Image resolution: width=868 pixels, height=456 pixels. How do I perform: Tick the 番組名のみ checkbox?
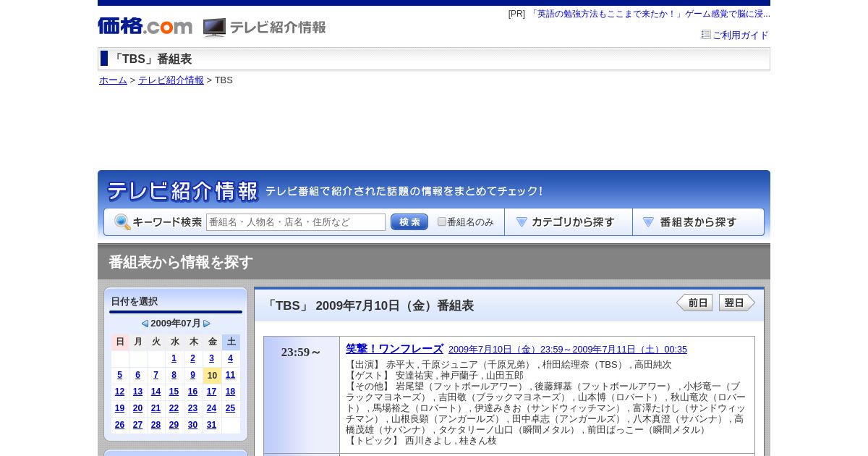tap(442, 221)
